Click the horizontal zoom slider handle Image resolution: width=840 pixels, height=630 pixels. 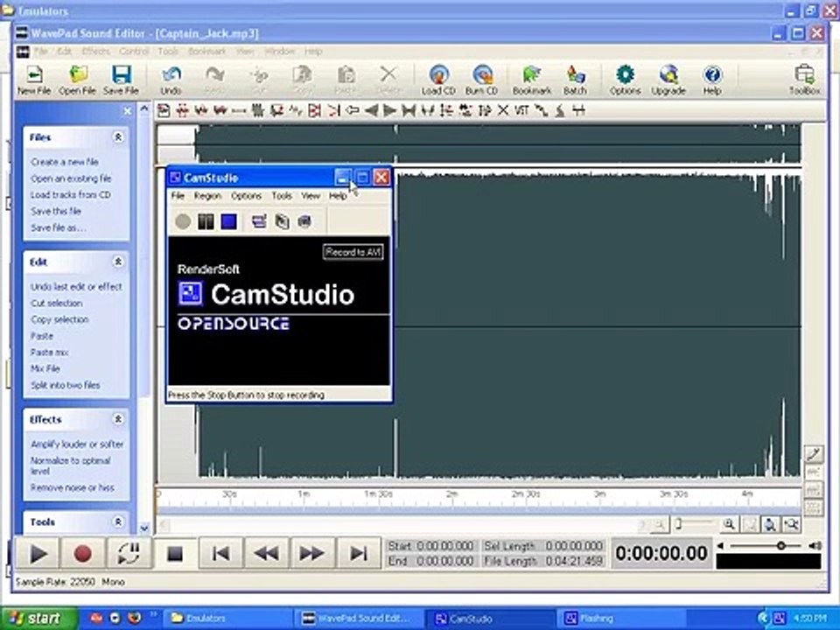click(x=678, y=523)
